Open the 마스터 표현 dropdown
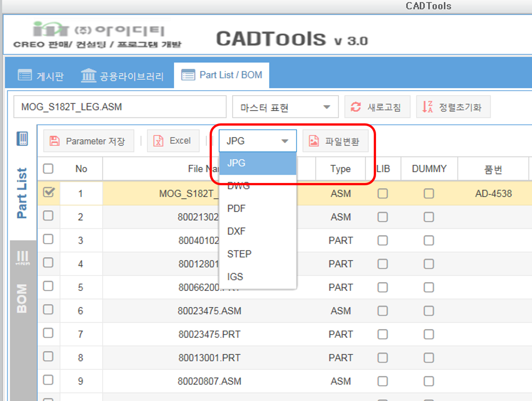This screenshot has height=401, width=532. coord(286,107)
